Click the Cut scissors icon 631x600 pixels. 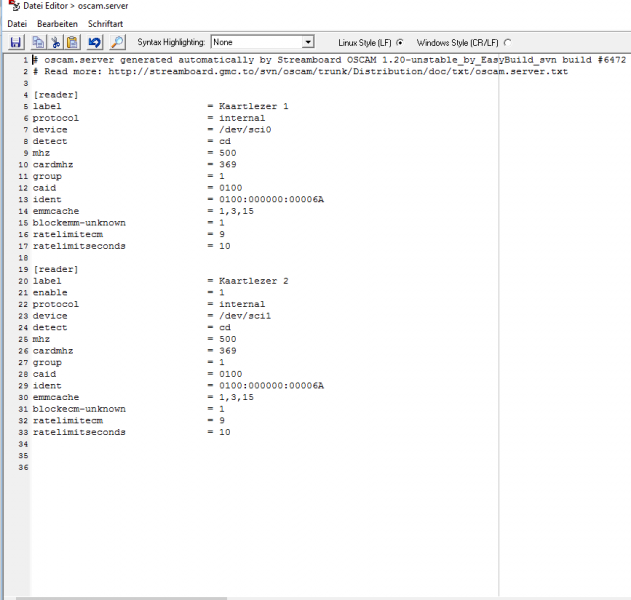[x=55, y=42]
